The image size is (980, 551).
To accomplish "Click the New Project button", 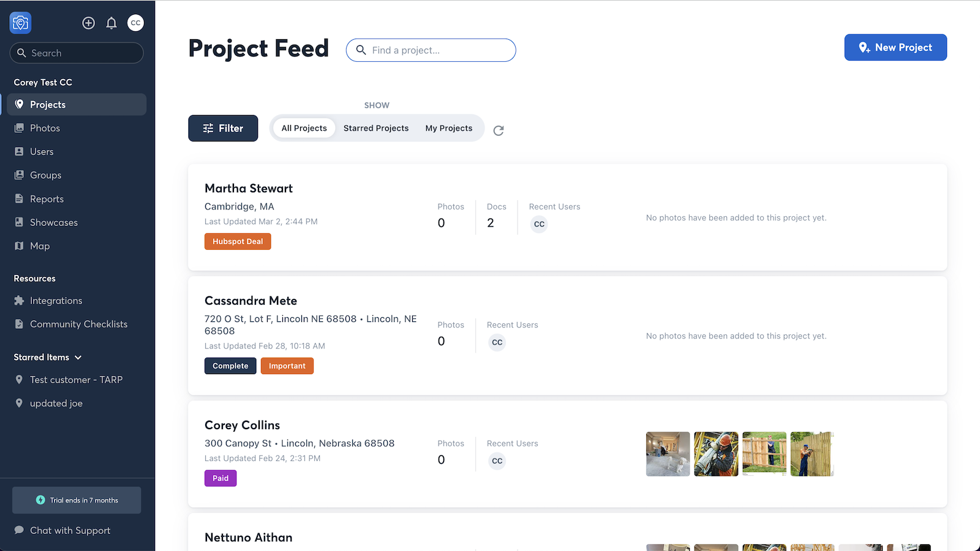I will click(895, 47).
